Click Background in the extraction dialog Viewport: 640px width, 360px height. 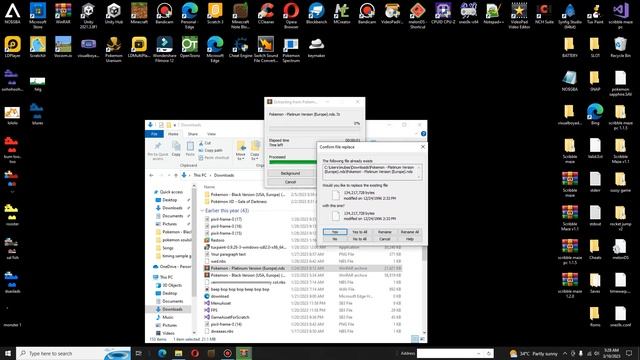pyautogui.click(x=290, y=173)
